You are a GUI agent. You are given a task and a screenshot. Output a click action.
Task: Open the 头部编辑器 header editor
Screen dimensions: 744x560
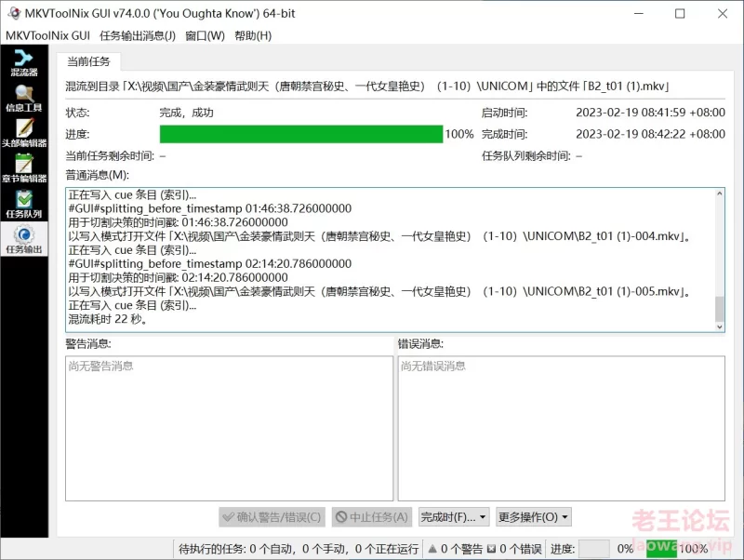[24, 134]
